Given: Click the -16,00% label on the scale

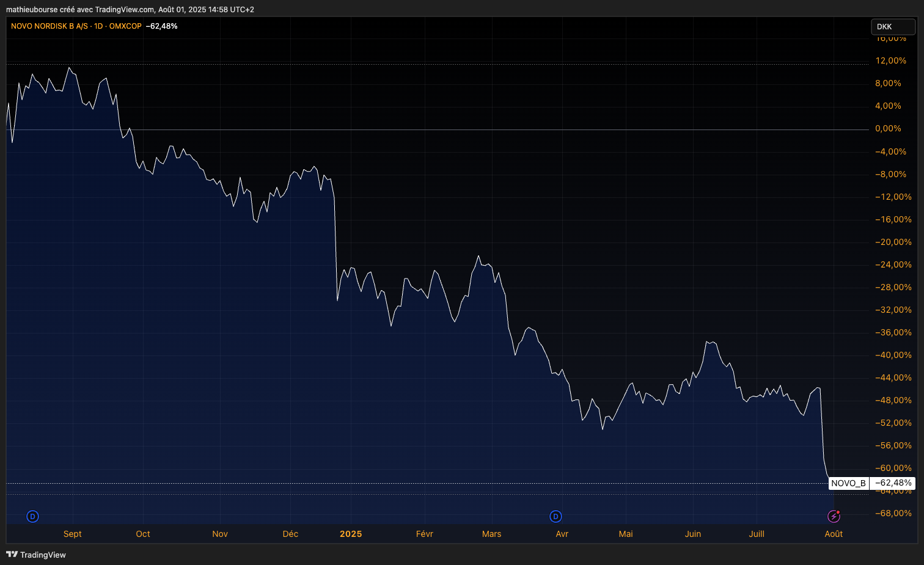Looking at the screenshot, I should 893,219.
